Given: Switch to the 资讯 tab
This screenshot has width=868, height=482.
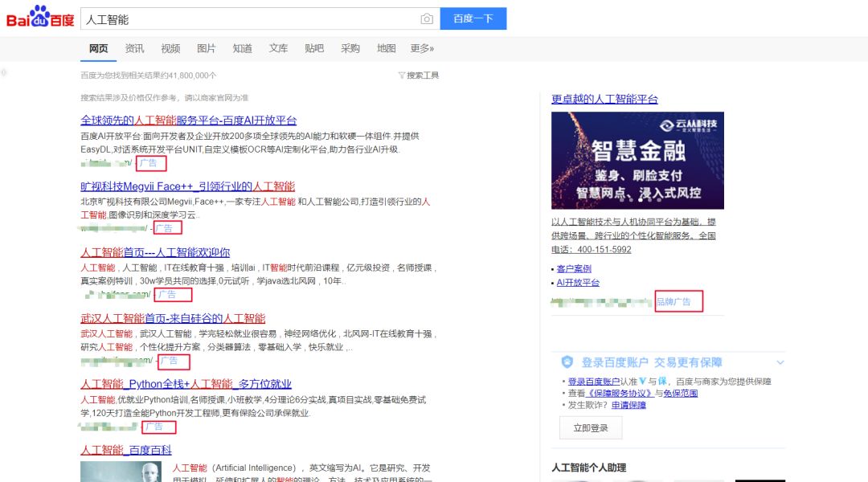Looking at the screenshot, I should coord(133,48).
